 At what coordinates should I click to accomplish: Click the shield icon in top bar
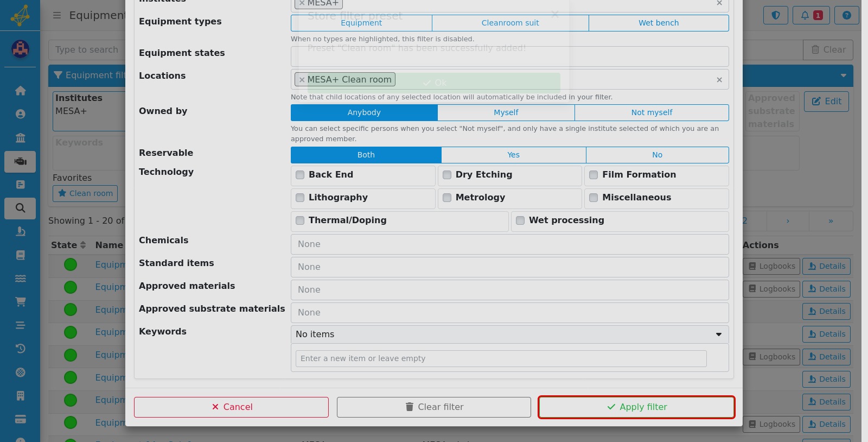click(x=776, y=15)
